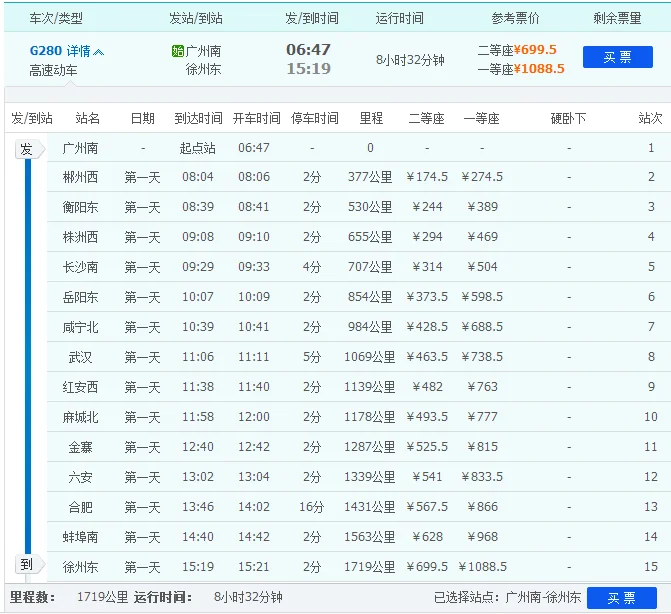Select the 衡阳东 station row

359,207
